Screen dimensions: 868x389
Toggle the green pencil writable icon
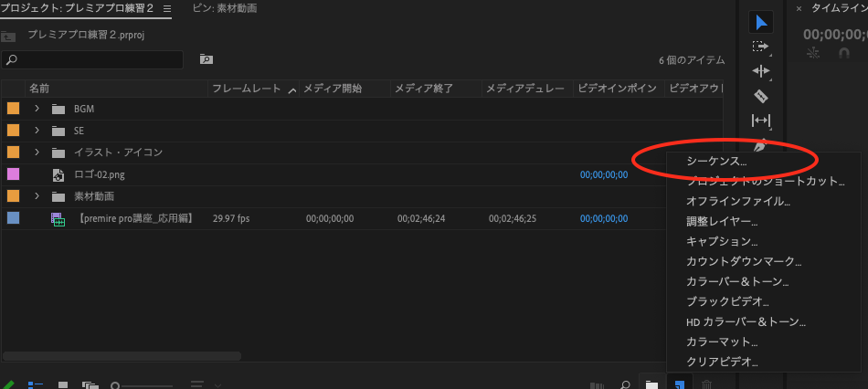[x=8, y=384]
